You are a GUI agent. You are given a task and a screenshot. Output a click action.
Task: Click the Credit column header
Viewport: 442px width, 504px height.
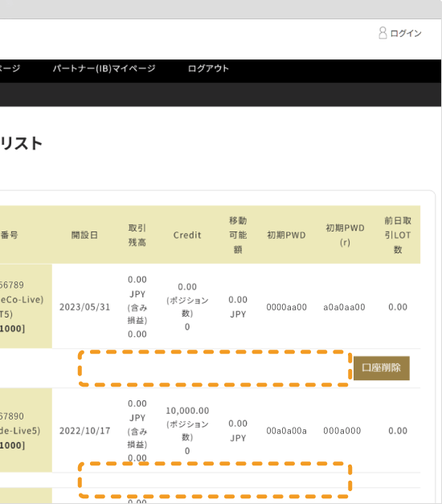tap(187, 235)
